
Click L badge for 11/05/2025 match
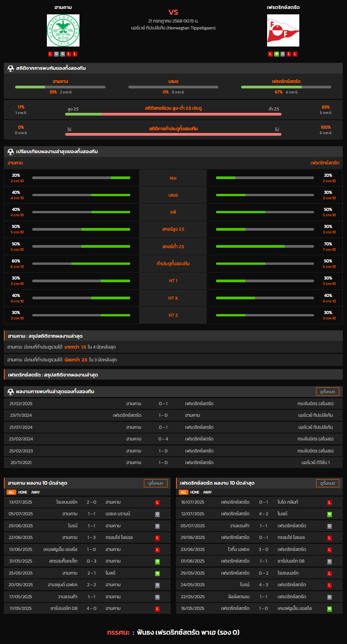(x=157, y=609)
